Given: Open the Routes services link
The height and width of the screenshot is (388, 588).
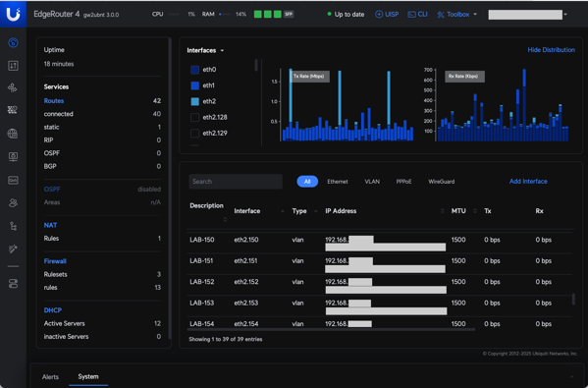Looking at the screenshot, I should pyautogui.click(x=54, y=100).
